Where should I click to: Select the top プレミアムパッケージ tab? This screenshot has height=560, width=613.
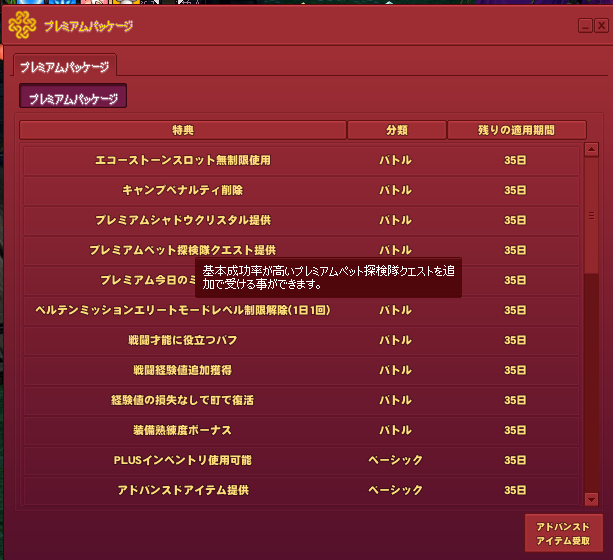pyautogui.click(x=65, y=66)
